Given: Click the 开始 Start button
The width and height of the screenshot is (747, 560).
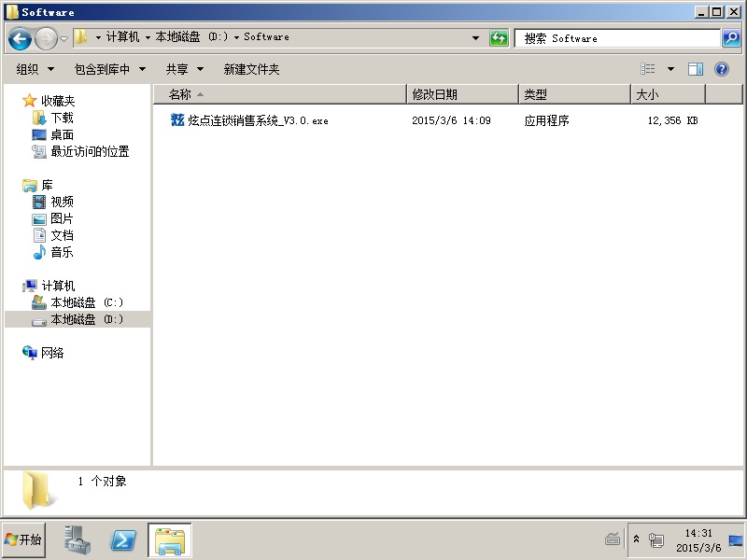Looking at the screenshot, I should pyautogui.click(x=24, y=539).
